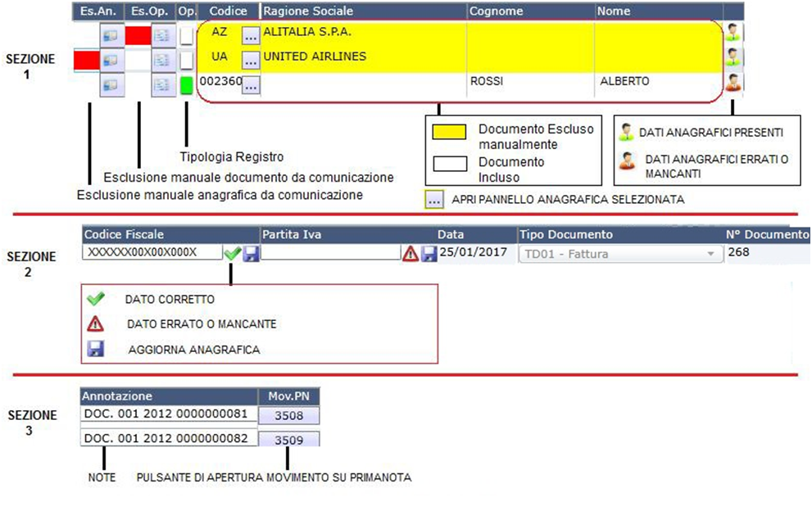Click the Es.Op. column header
The width and height of the screenshot is (812, 515).
coord(150,11)
